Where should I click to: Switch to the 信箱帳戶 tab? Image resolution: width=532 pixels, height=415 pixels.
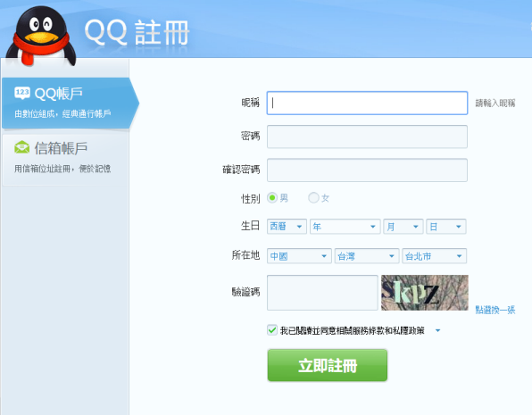point(65,160)
